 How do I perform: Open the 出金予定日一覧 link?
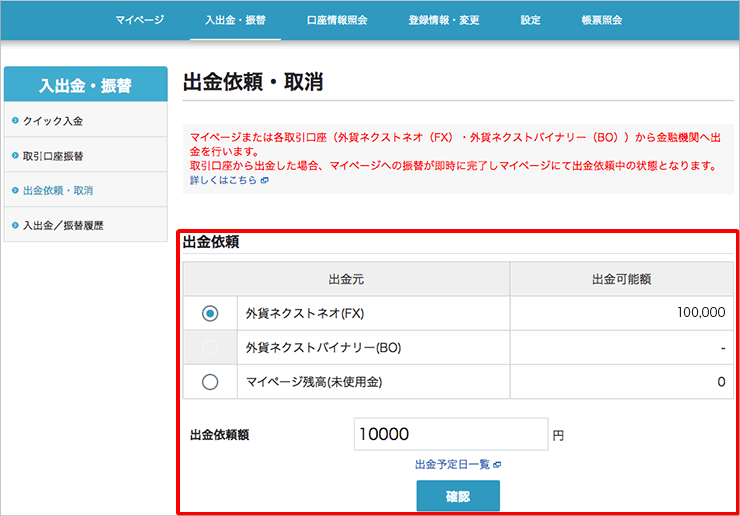point(452,465)
